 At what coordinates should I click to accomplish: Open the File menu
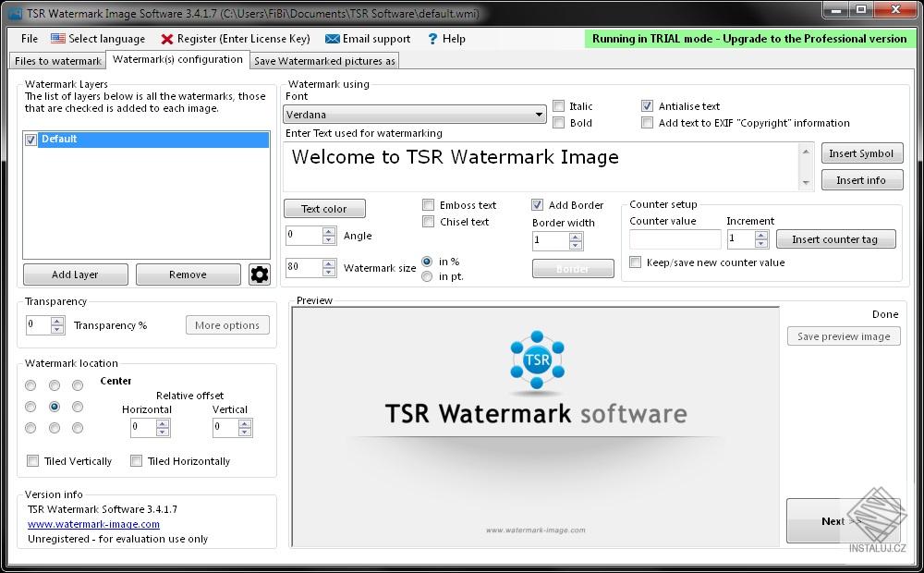tap(28, 39)
